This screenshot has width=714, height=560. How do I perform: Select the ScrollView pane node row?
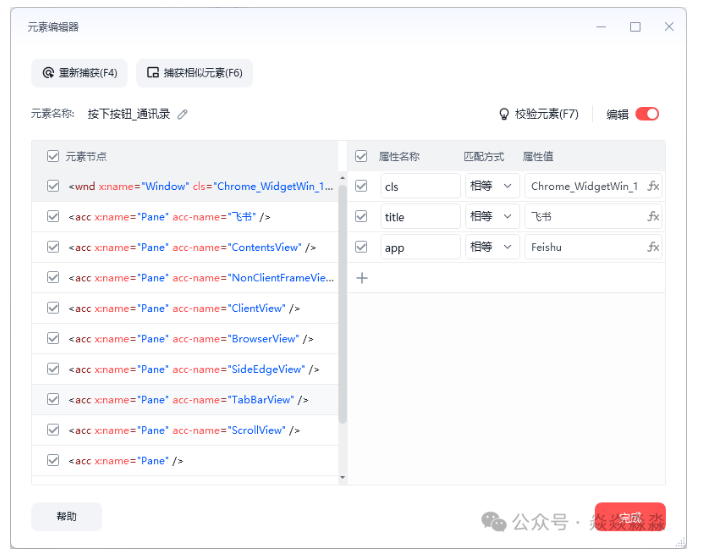click(185, 430)
